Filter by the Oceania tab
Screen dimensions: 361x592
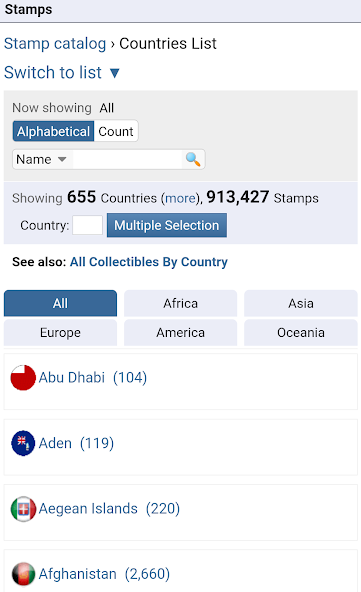point(301,333)
